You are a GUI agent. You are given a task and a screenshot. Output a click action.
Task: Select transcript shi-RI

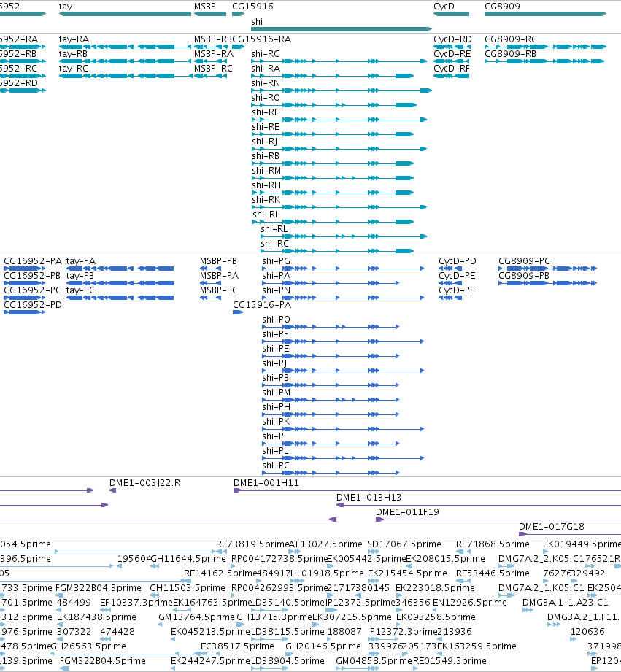coord(265,215)
